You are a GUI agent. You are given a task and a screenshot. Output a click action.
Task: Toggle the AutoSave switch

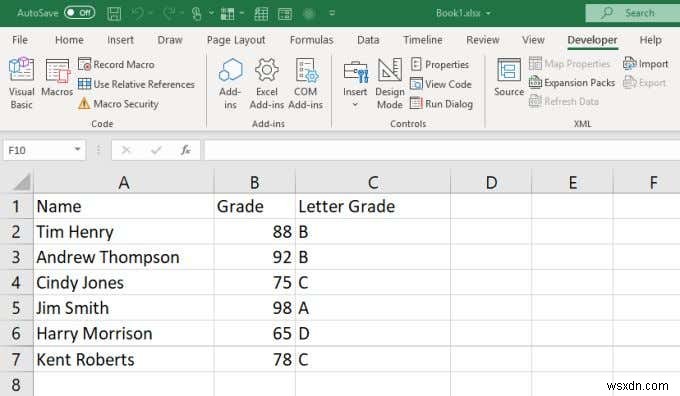[x=79, y=13]
